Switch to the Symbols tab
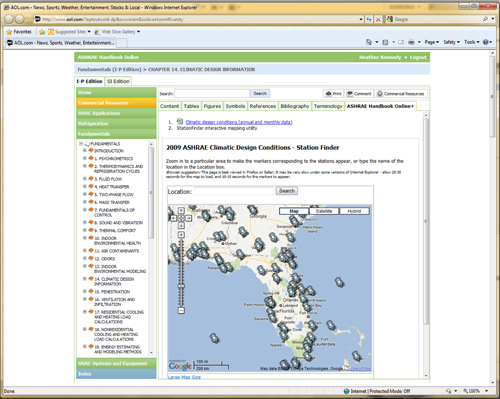This screenshot has width=500, height=399. pyautogui.click(x=235, y=106)
